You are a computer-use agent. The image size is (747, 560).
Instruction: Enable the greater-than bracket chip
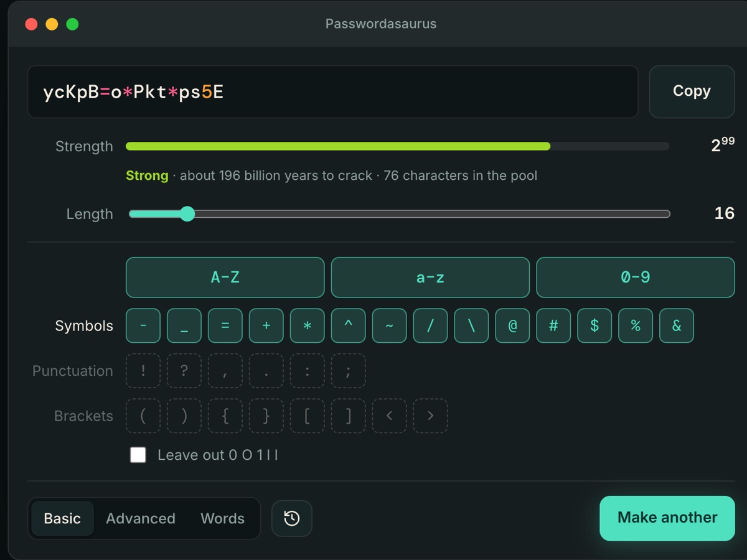click(431, 416)
